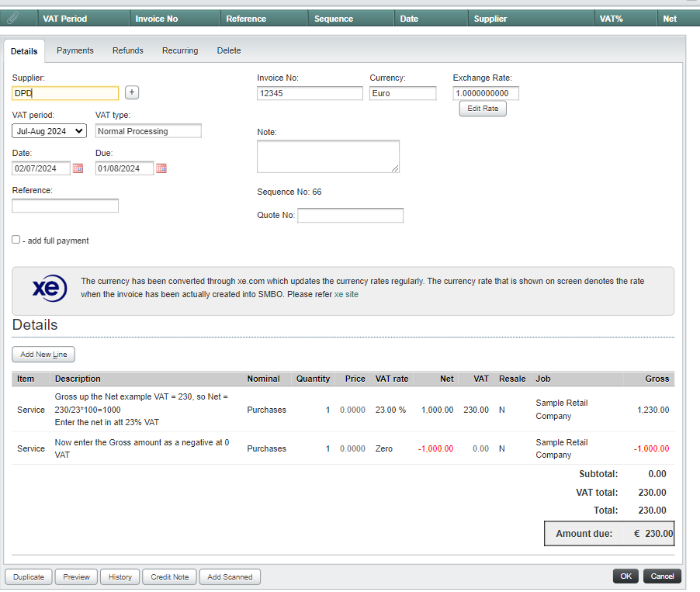Click Add New Line button

[x=43, y=355]
